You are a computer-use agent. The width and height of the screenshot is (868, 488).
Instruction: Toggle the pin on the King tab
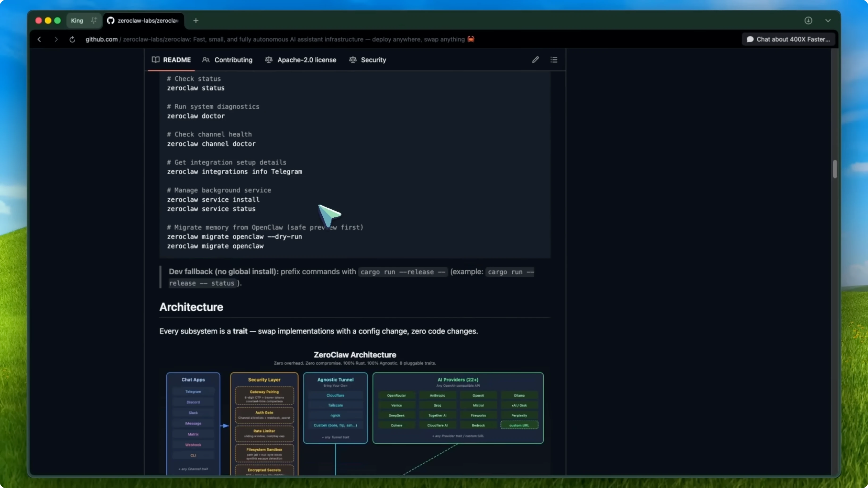[x=94, y=20]
